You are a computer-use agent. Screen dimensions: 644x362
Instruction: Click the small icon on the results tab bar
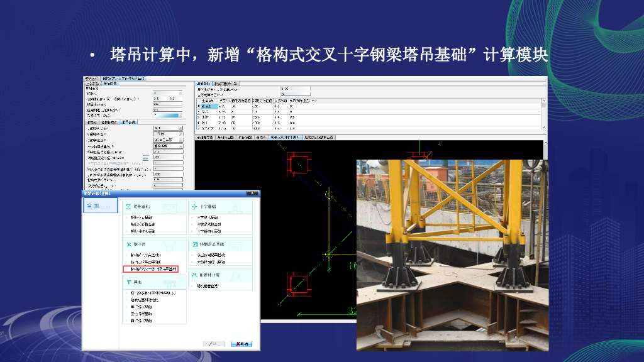(x=236, y=84)
